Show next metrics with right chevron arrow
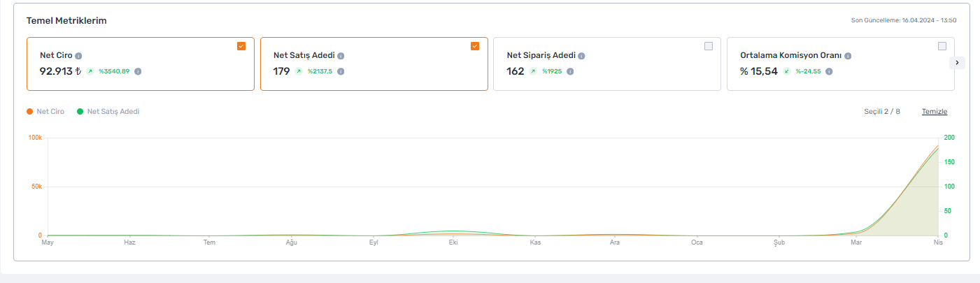 958,63
